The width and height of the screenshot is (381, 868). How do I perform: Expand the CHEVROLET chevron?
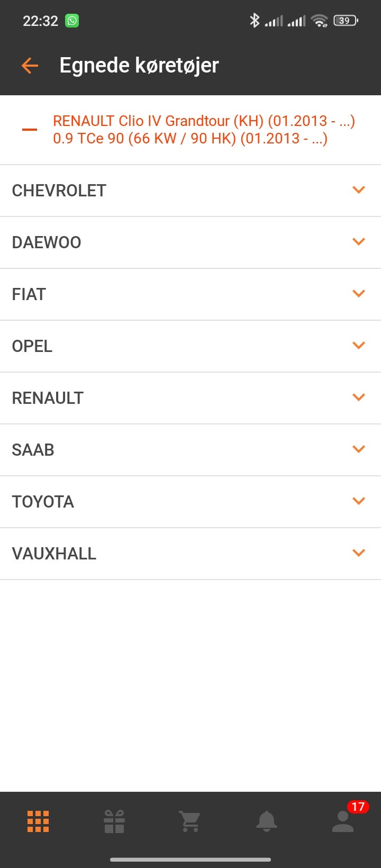click(x=359, y=190)
